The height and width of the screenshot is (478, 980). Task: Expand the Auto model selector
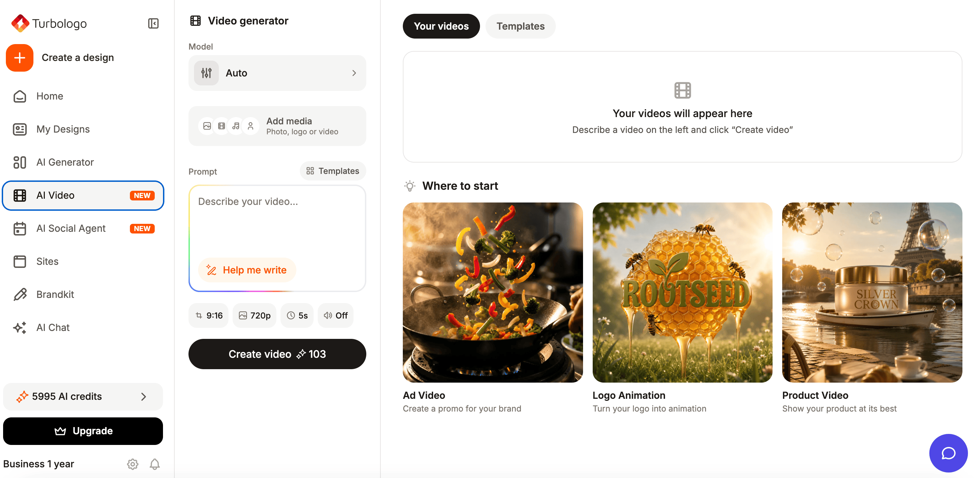point(277,73)
